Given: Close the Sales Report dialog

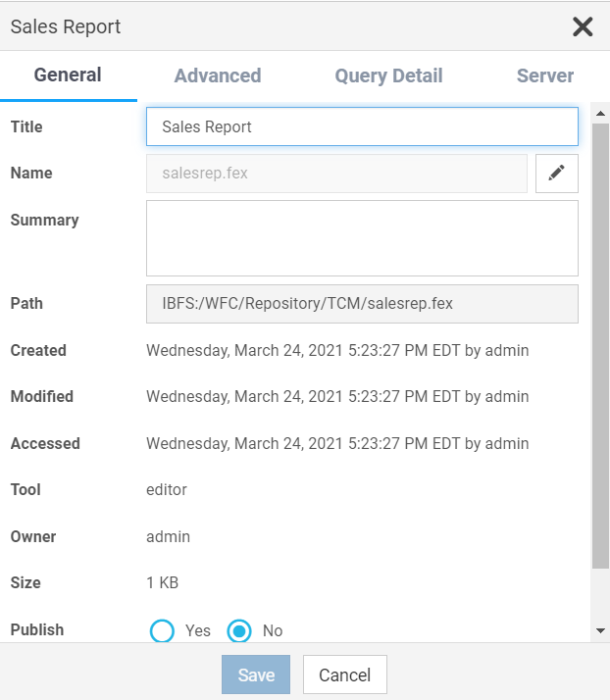Looking at the screenshot, I should 583,26.
